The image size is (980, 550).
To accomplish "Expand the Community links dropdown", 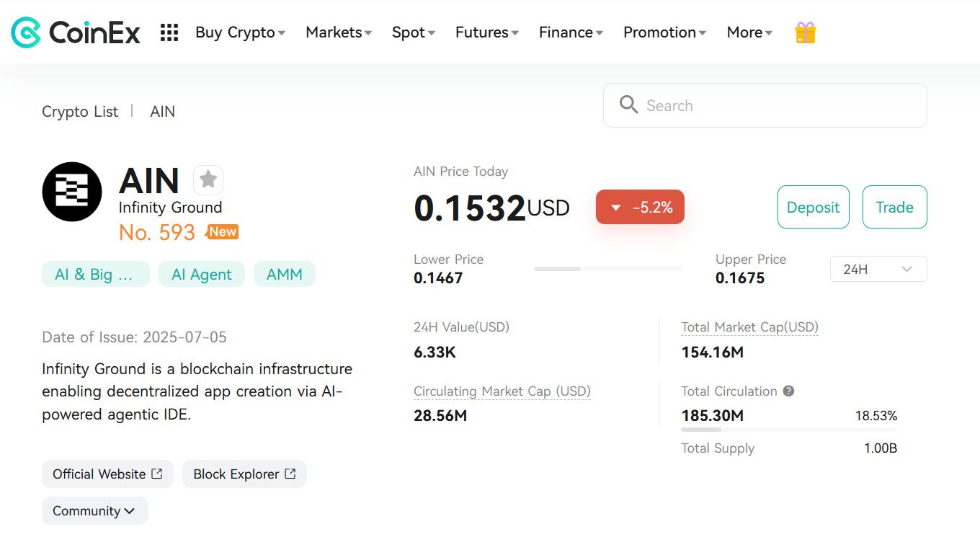I will point(95,510).
